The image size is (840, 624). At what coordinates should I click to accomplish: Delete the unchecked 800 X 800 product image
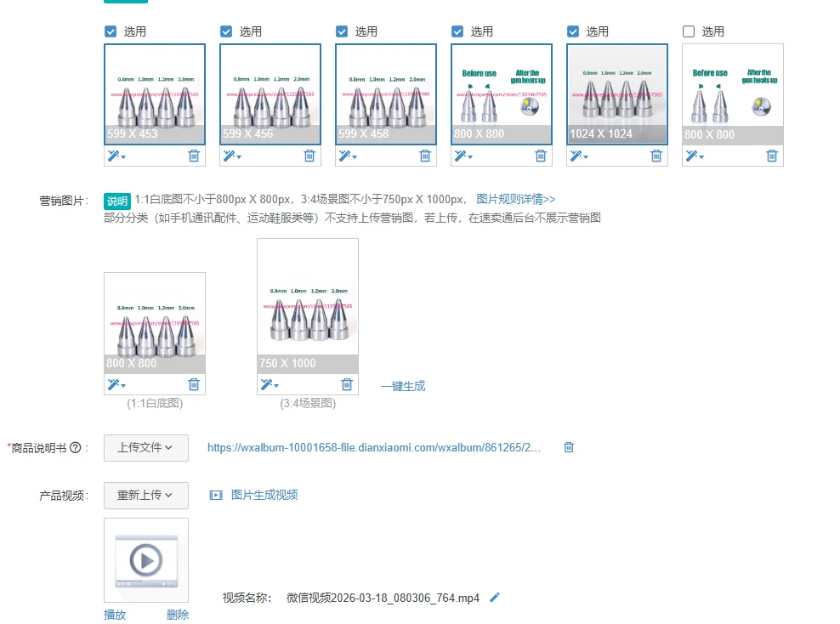pos(772,156)
